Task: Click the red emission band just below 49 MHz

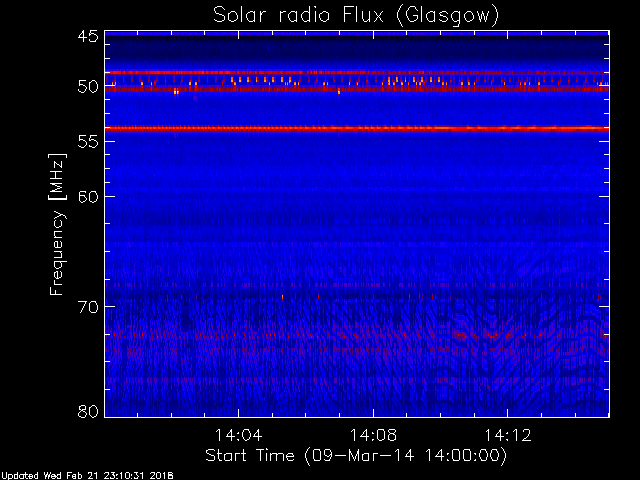Action: [357, 73]
